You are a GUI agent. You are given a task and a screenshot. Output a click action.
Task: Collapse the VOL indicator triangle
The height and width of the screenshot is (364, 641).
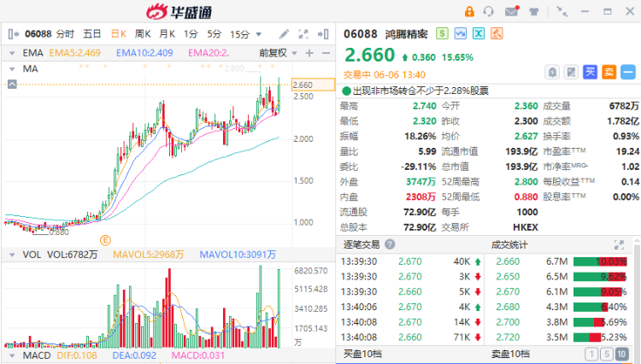(12, 255)
